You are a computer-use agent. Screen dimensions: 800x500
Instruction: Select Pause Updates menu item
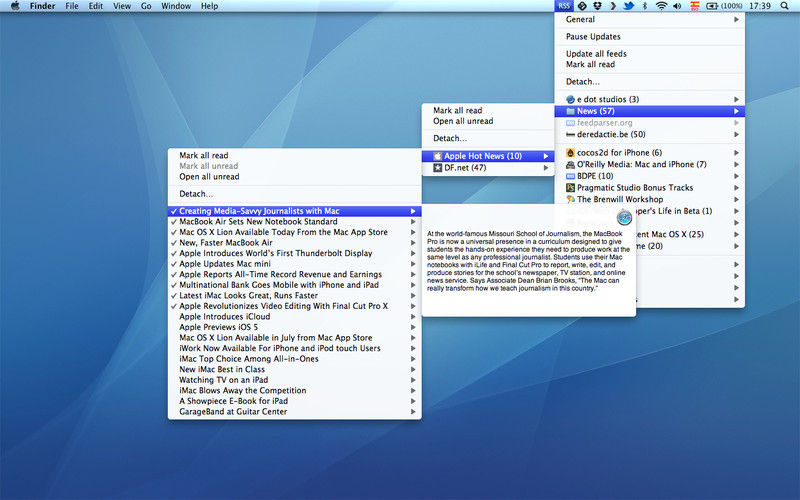593,36
